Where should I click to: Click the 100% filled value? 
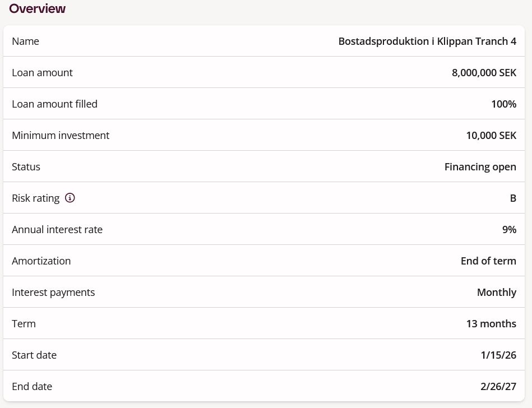click(x=503, y=104)
